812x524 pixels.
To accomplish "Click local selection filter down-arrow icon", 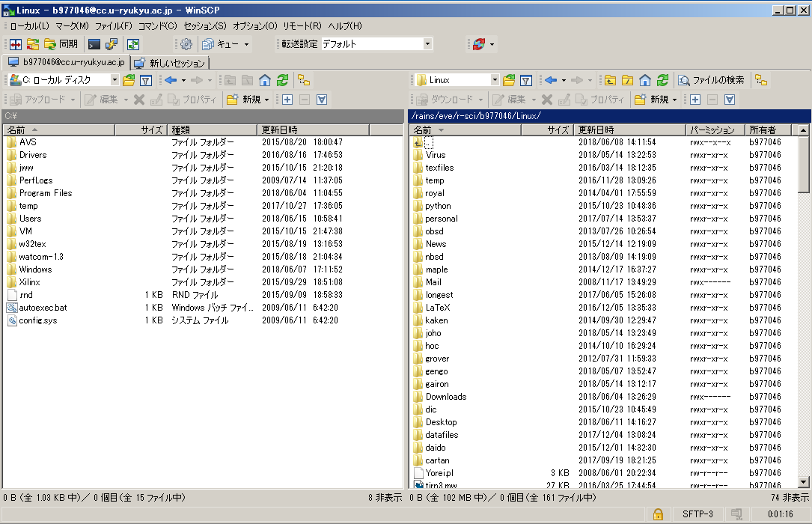I will [x=322, y=100].
